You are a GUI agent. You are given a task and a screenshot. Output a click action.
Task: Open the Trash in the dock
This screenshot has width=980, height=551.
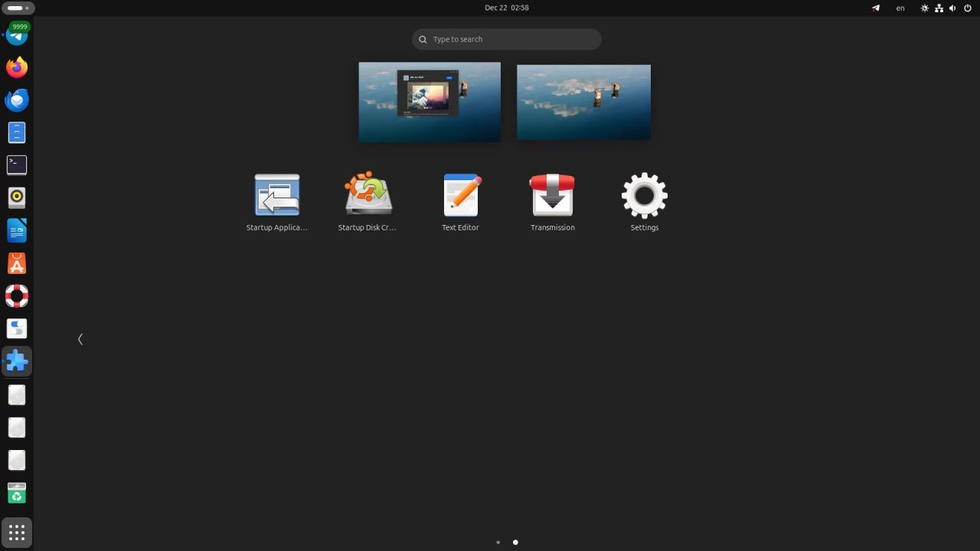click(17, 493)
